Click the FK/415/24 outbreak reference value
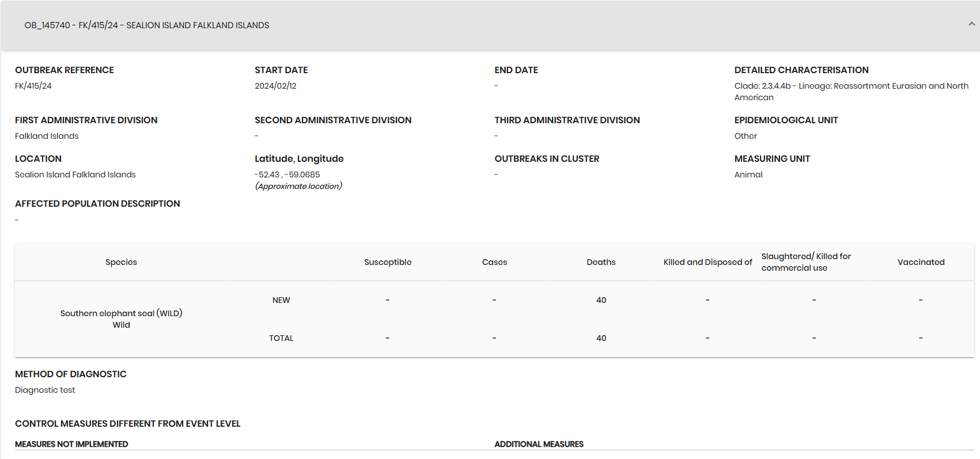 pyautogui.click(x=33, y=86)
